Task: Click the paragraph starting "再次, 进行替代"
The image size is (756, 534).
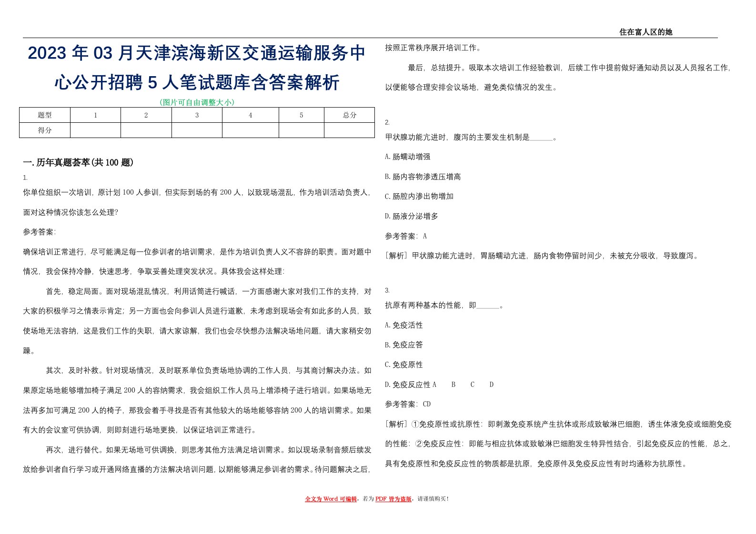Action: 197,460
